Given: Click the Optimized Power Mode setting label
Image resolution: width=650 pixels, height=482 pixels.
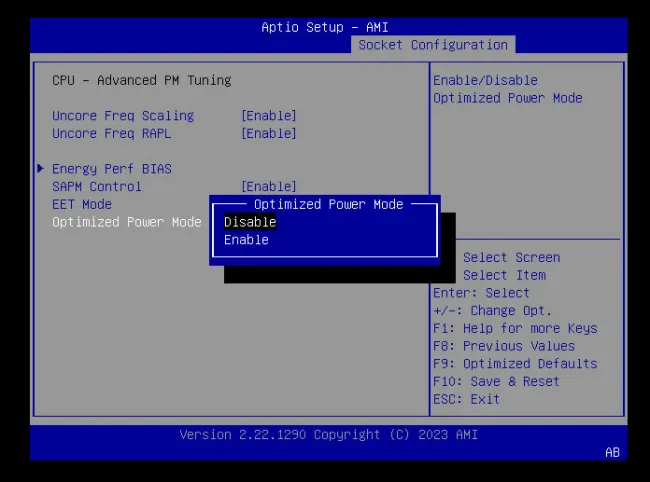Looking at the screenshot, I should (126, 222).
